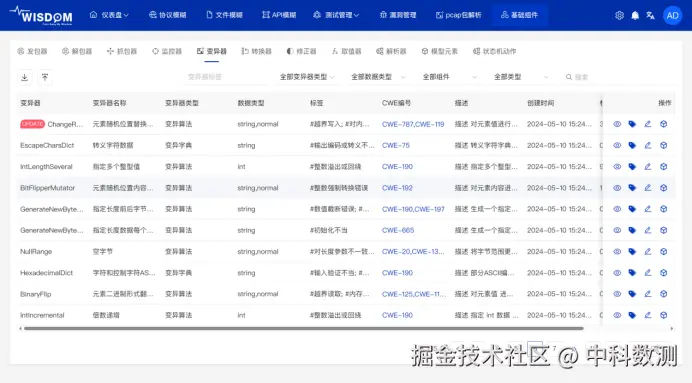Viewport: 692px width, 383px height.
Task: Open the 全部组件 filter dropdown
Action: (449, 77)
